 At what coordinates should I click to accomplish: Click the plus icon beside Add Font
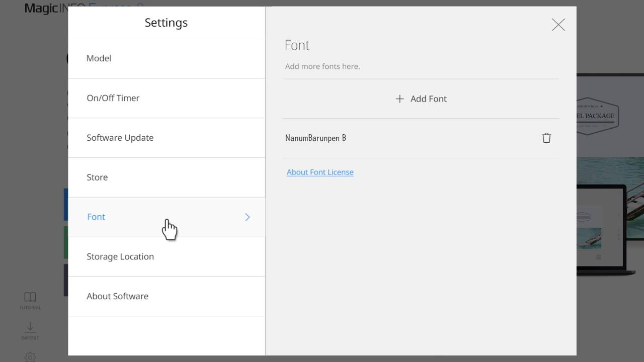click(399, 99)
